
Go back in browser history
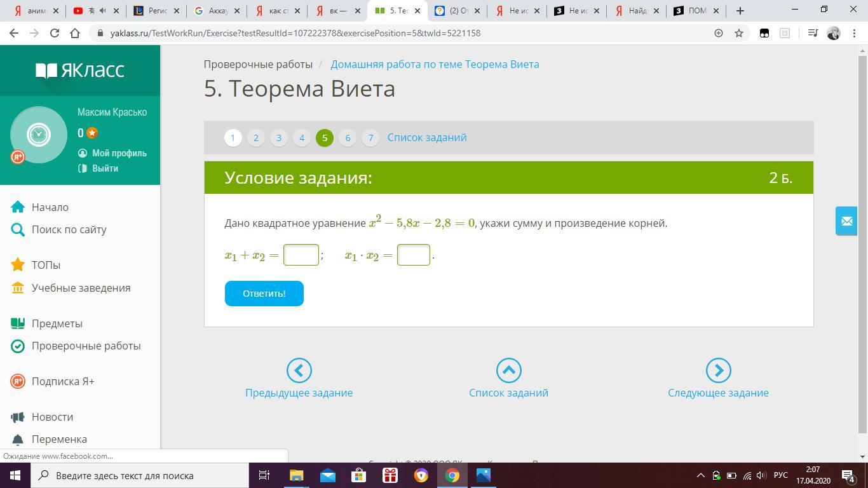[x=14, y=33]
